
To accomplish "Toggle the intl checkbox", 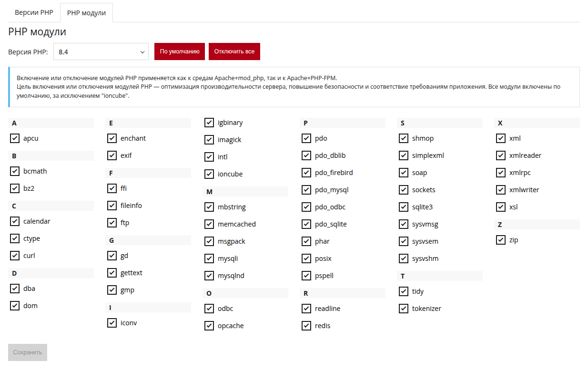I will 209,157.
